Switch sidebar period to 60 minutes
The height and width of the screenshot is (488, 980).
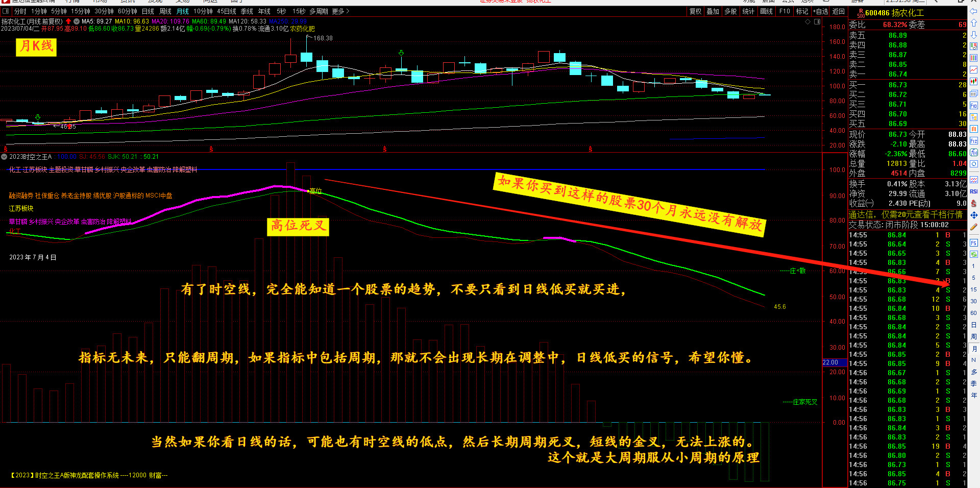click(974, 313)
